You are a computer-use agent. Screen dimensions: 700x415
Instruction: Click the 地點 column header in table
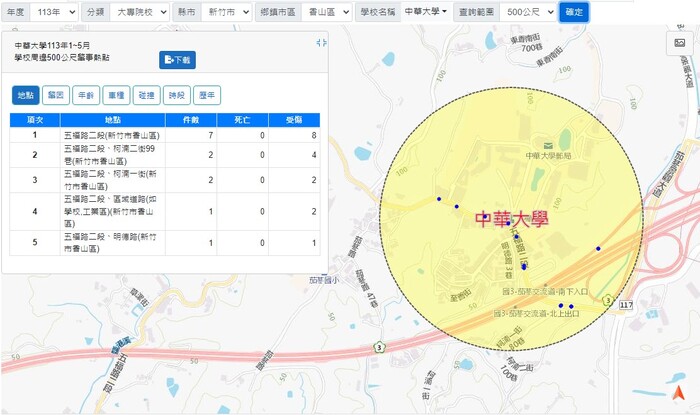coord(112,120)
